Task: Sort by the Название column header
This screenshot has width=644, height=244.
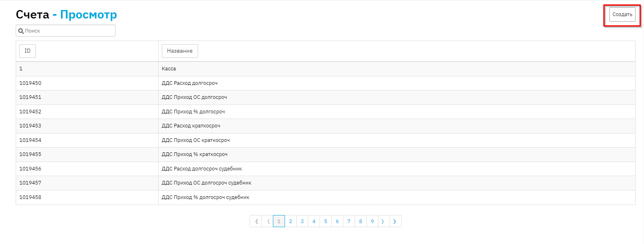Action: pos(180,51)
